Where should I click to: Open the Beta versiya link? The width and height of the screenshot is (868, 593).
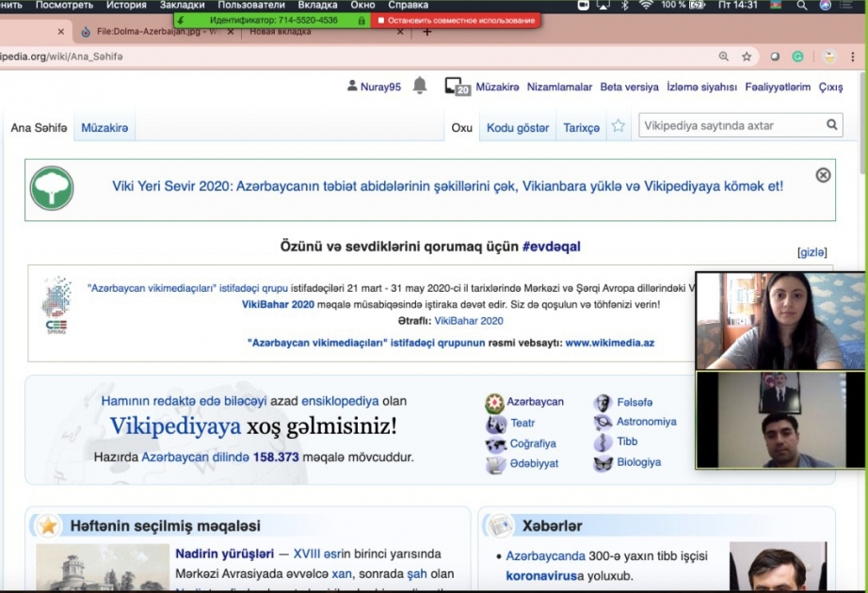click(x=630, y=87)
